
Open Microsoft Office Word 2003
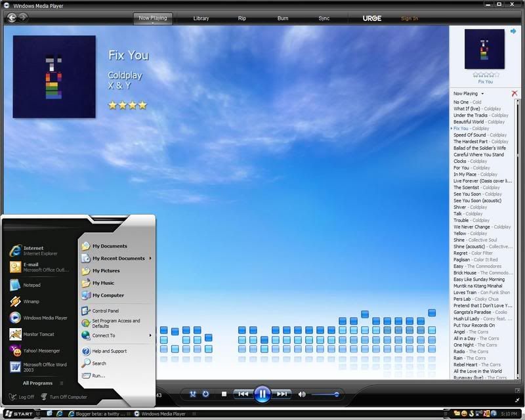coord(39,367)
